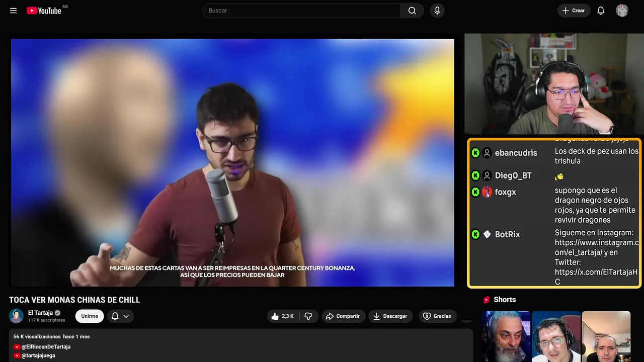Click the verified checkmark next to El Tartaja
644x362 pixels.
click(57, 313)
